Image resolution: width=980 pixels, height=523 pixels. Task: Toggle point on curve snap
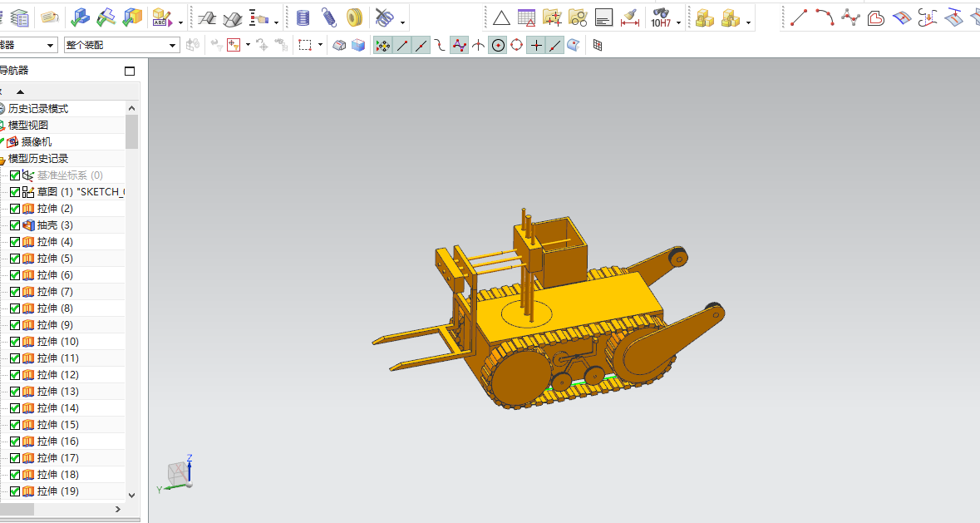tap(555, 45)
